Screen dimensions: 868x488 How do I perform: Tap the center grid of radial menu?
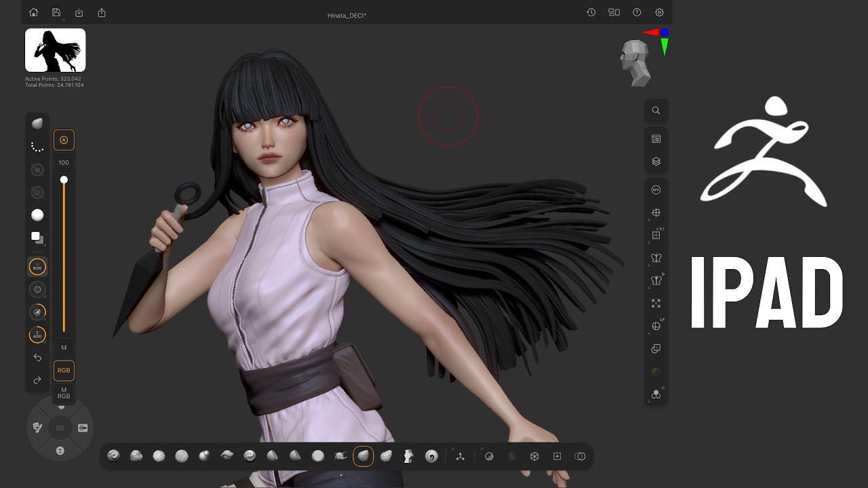pyautogui.click(x=60, y=428)
